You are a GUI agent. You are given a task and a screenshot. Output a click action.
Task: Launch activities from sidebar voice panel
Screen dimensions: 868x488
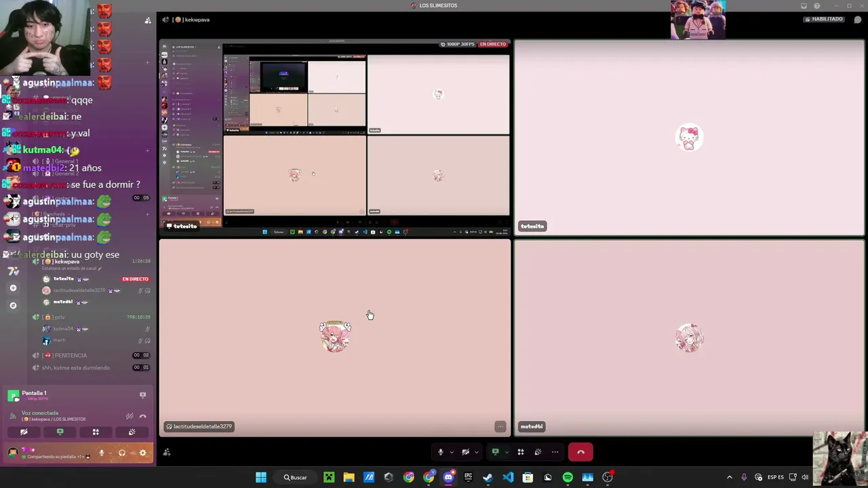pos(96,432)
